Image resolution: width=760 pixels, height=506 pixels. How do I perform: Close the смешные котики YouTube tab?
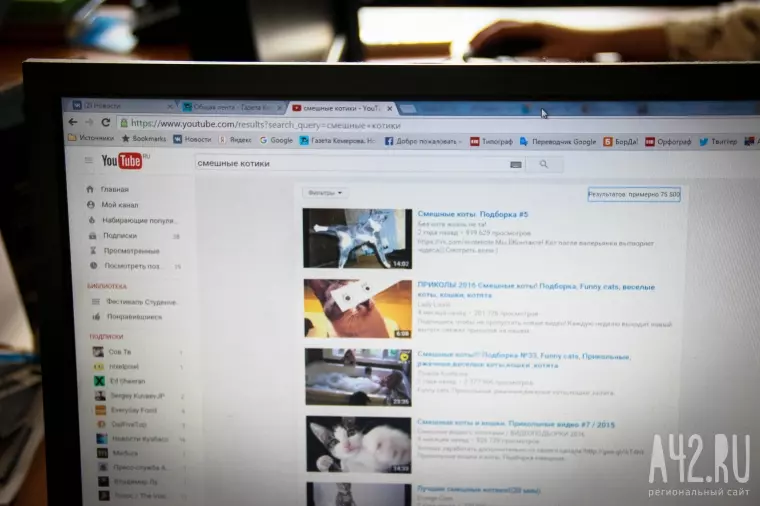(389, 109)
